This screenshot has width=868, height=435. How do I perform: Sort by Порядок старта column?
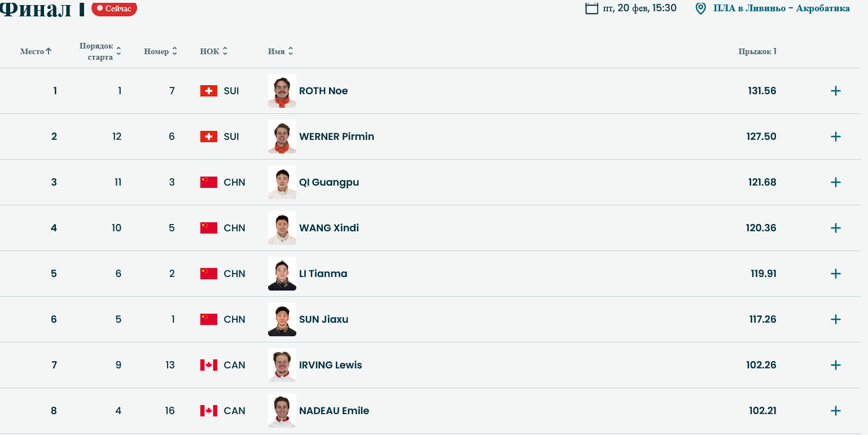(100, 51)
